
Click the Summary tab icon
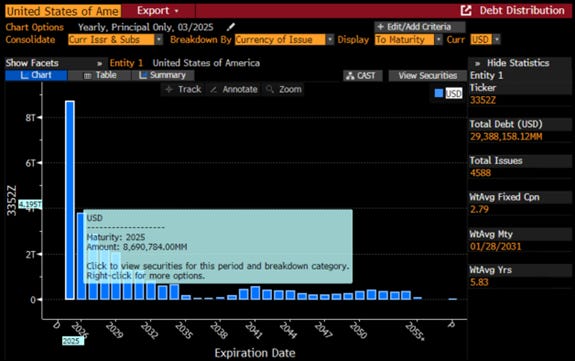[x=143, y=75]
